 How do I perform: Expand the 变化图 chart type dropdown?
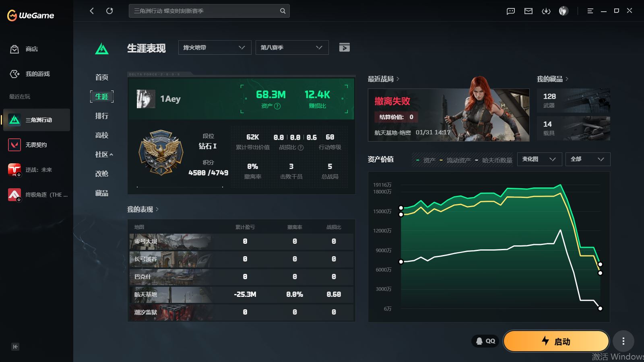tap(539, 159)
